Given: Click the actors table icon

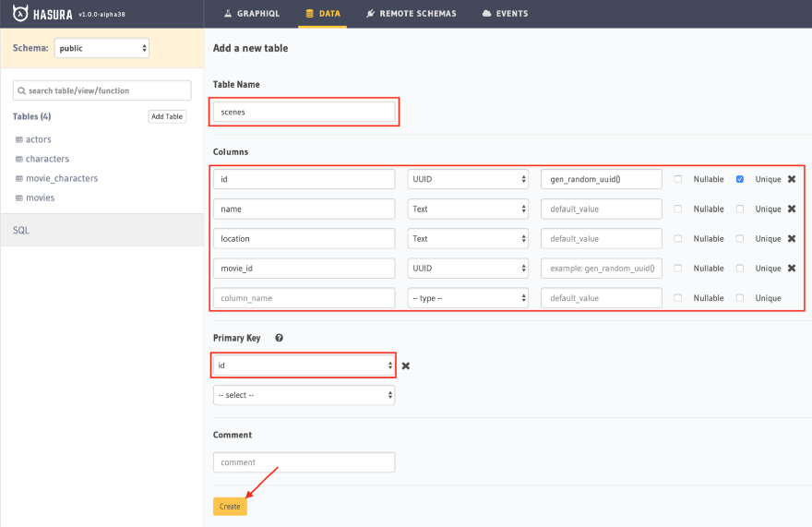Looking at the screenshot, I should click(19, 139).
